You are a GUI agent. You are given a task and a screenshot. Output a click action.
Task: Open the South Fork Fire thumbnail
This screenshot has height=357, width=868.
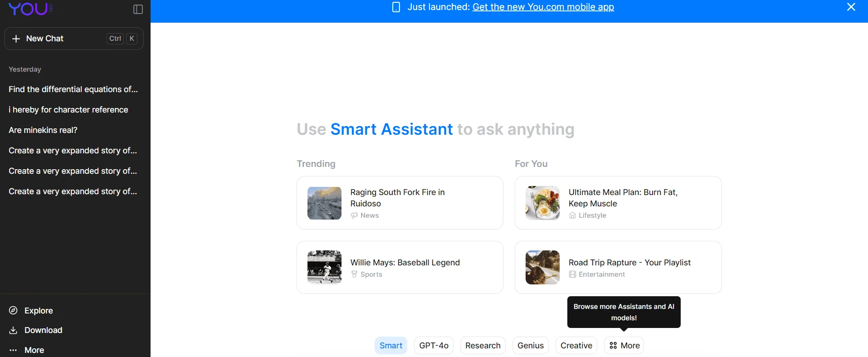[x=324, y=203]
